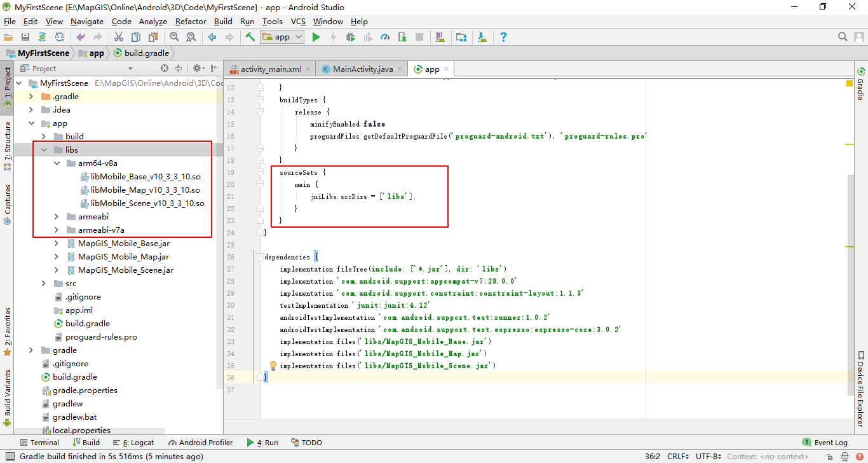Open the Android Profiler gauge icon
This screenshot has width=868, height=463.
tap(385, 38)
